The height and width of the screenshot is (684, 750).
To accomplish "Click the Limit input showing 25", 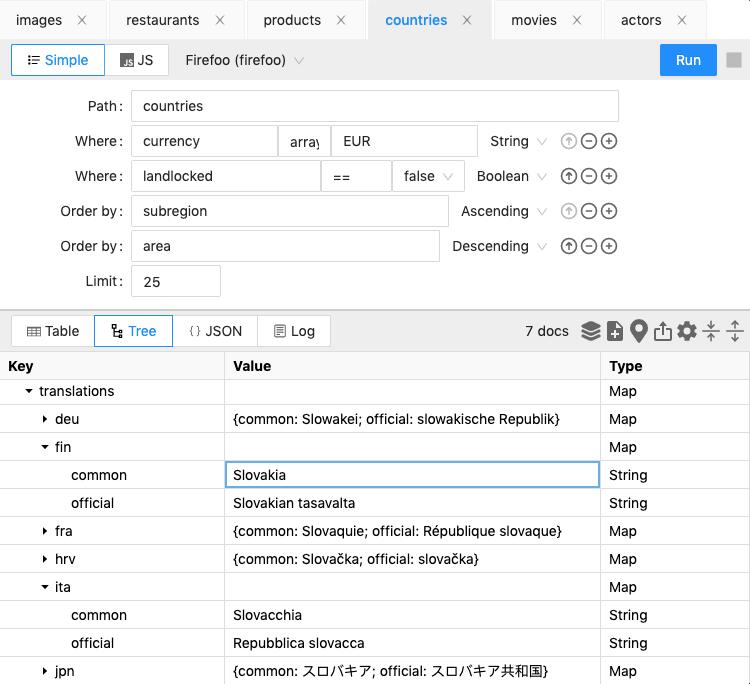I will pos(176,281).
